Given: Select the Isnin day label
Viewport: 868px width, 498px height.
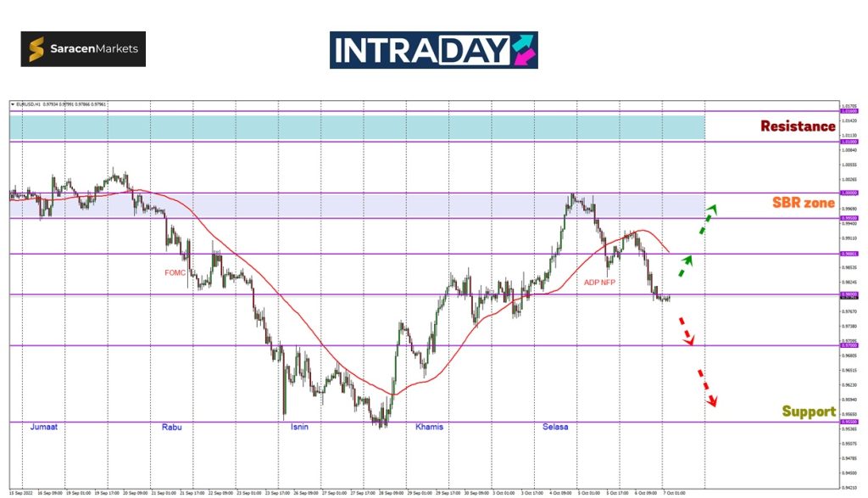Looking at the screenshot, I should tap(299, 427).
